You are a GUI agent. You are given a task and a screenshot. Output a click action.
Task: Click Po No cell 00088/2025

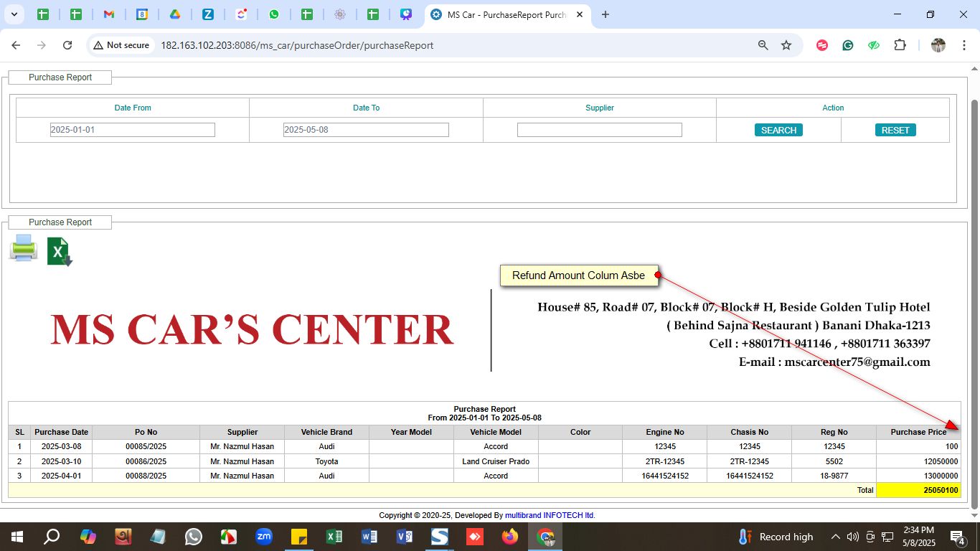(146, 476)
